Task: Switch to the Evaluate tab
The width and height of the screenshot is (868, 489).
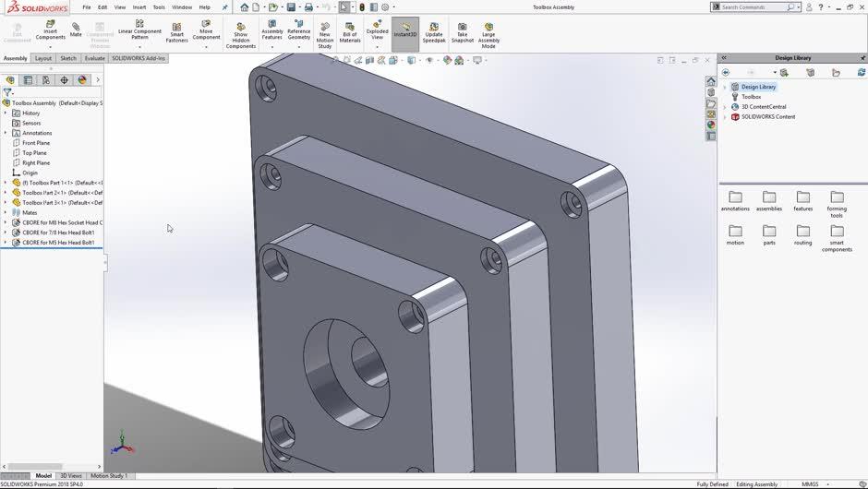Action: (94, 58)
